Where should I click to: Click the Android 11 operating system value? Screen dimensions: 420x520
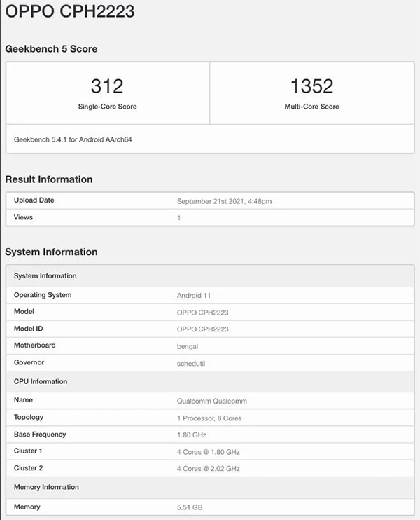[x=195, y=295]
